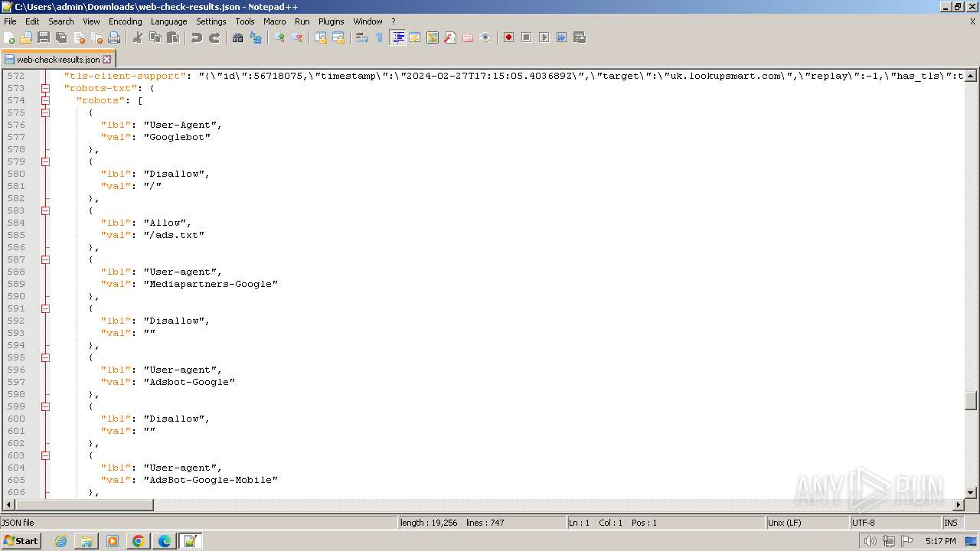
Task: Click the Save recorded macro icon
Action: coord(580,37)
